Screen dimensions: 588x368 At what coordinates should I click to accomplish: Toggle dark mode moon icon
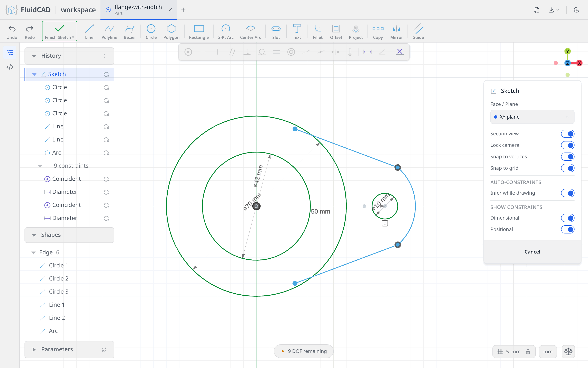pyautogui.click(x=576, y=10)
